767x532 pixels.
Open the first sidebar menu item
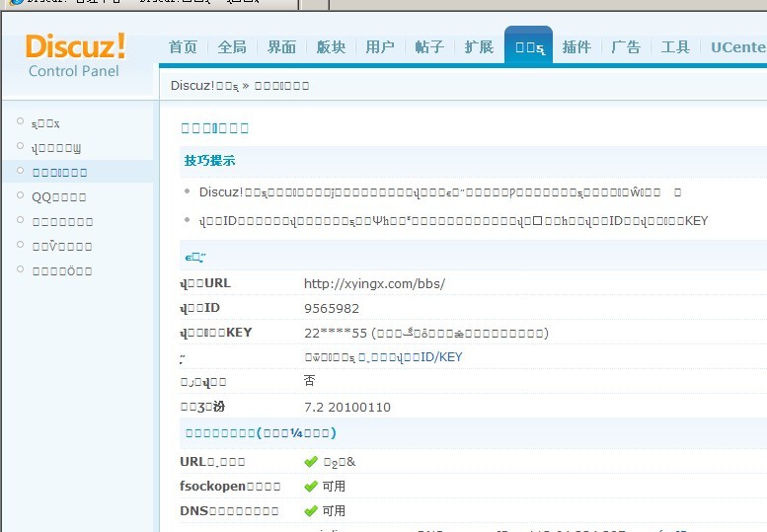45,123
